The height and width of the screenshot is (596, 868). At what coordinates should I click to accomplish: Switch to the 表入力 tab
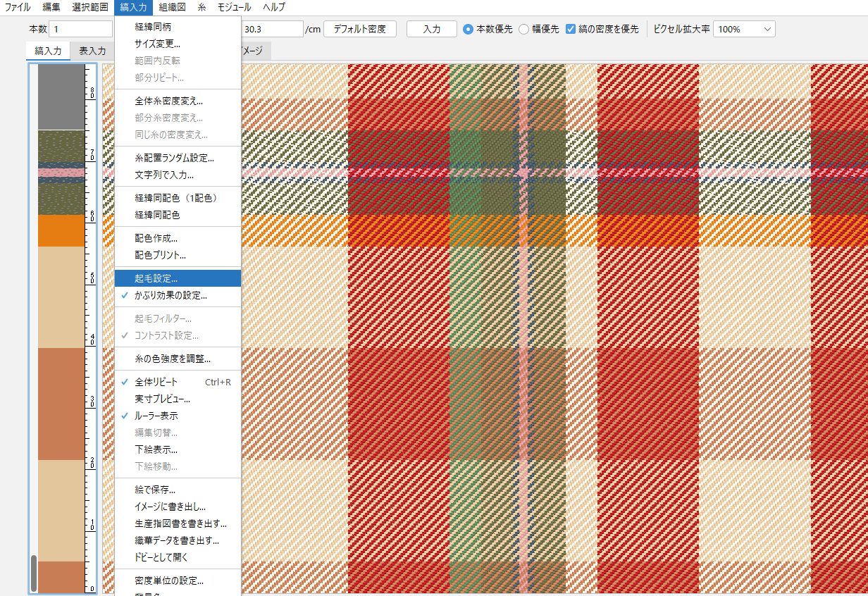[x=92, y=51]
